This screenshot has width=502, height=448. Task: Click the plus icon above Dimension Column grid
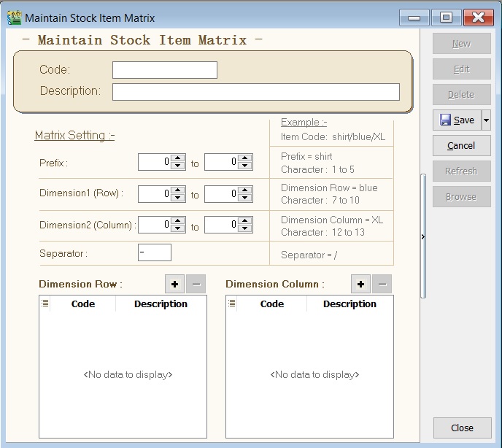[361, 285]
